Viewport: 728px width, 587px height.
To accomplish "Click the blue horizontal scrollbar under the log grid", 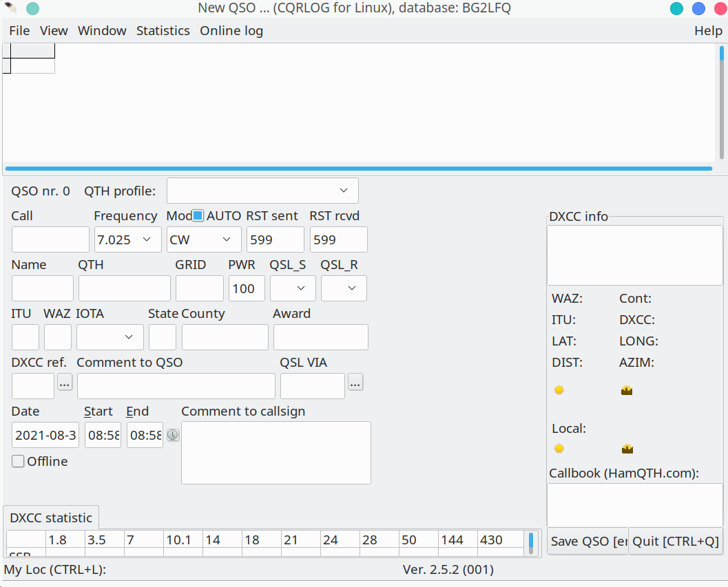I will pos(358,169).
